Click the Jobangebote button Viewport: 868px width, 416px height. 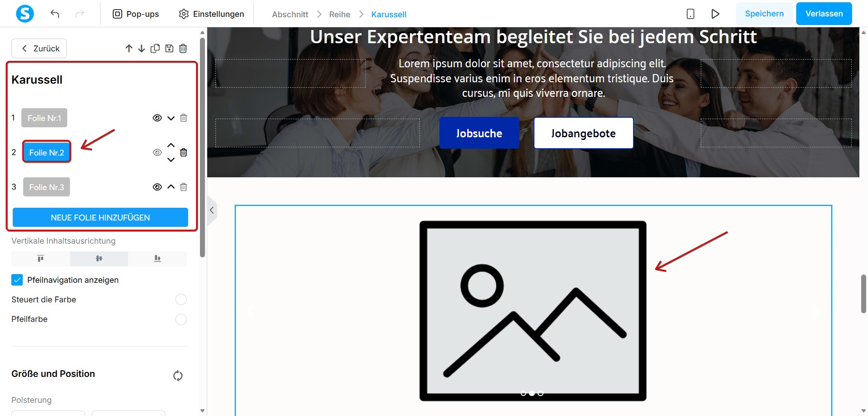pyautogui.click(x=584, y=133)
